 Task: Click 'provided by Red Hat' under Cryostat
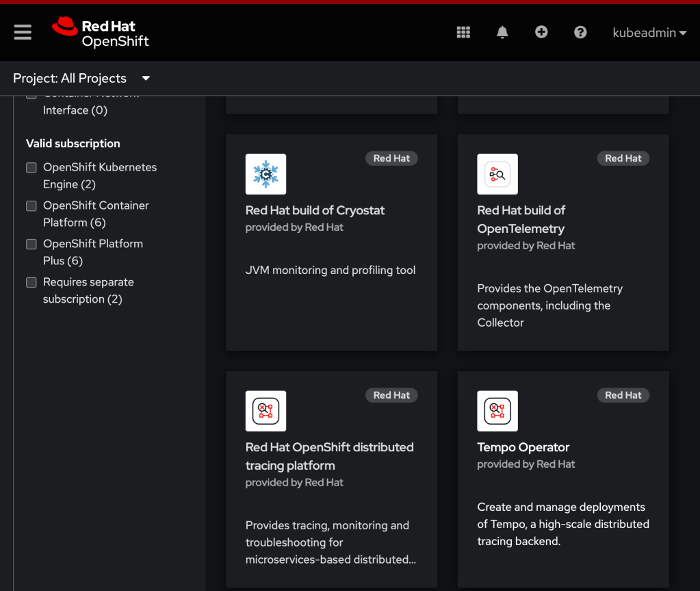tap(294, 227)
